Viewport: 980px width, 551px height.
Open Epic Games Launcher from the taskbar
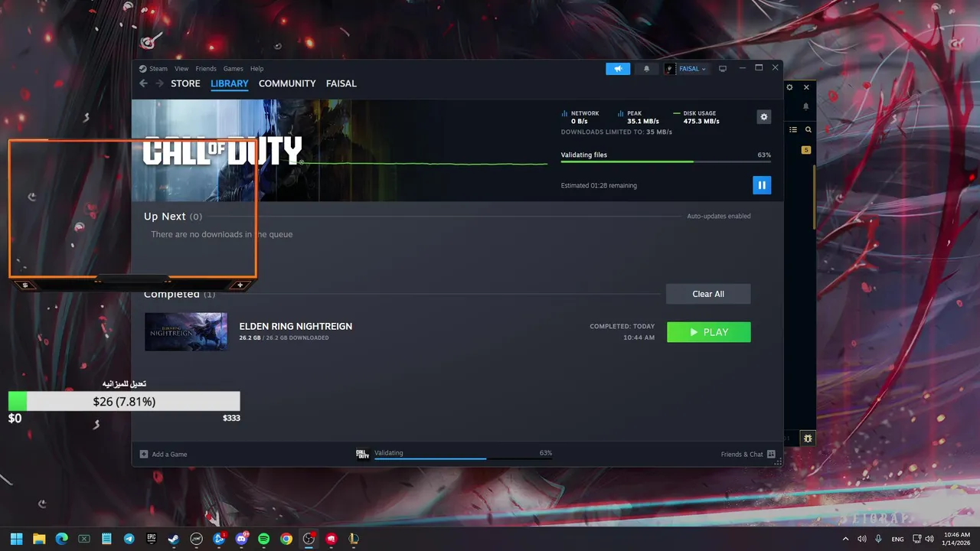point(152,539)
